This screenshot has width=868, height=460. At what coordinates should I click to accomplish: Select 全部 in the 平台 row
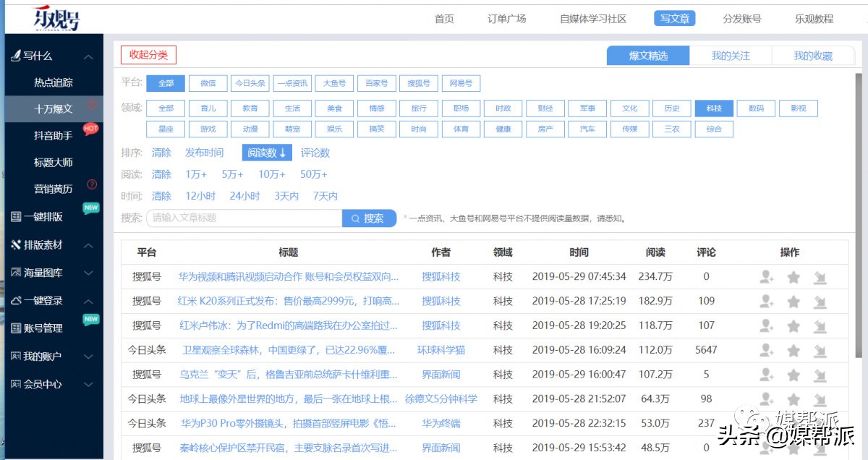click(166, 83)
